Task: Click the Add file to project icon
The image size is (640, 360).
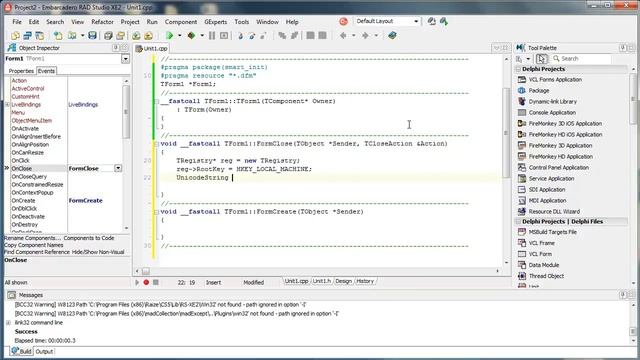Action: pyautogui.click(x=136, y=36)
